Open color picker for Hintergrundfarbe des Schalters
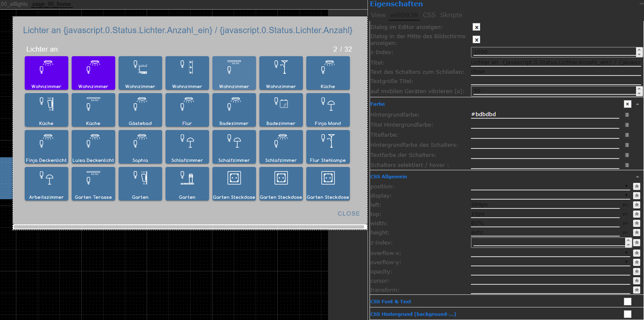Image resolution: width=644 pixels, height=320 pixels. tap(627, 145)
